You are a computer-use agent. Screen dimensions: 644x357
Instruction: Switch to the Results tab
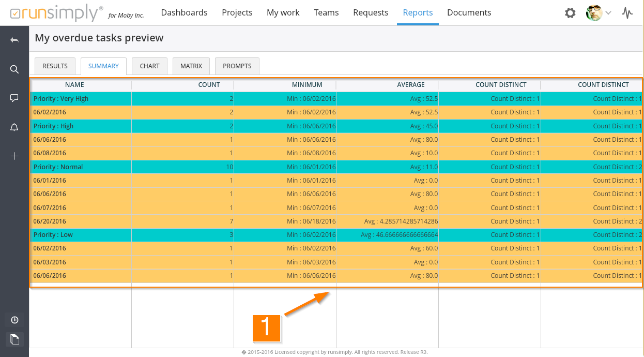(55, 66)
